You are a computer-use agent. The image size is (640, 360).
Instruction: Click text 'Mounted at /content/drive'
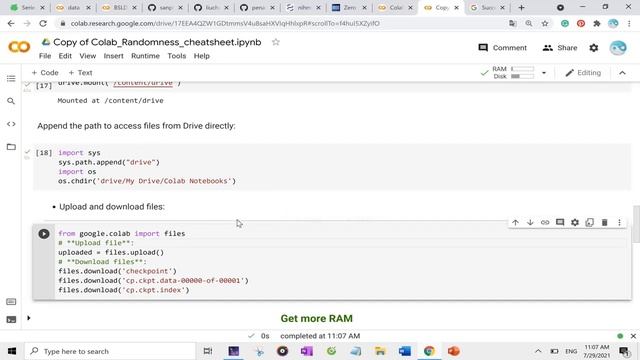click(110, 100)
